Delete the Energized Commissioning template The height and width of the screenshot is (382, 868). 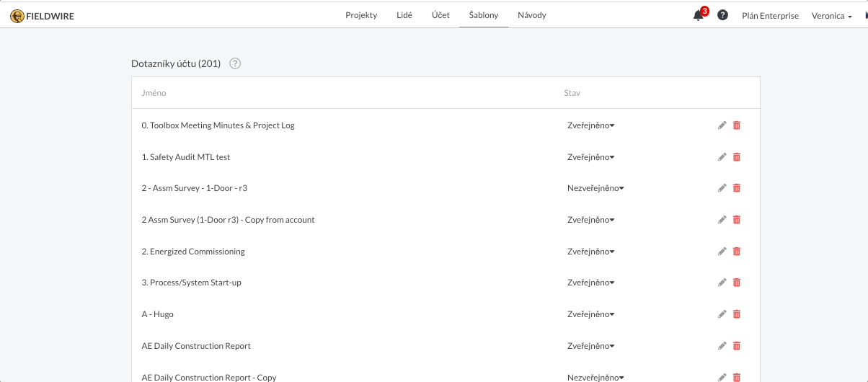(x=737, y=252)
